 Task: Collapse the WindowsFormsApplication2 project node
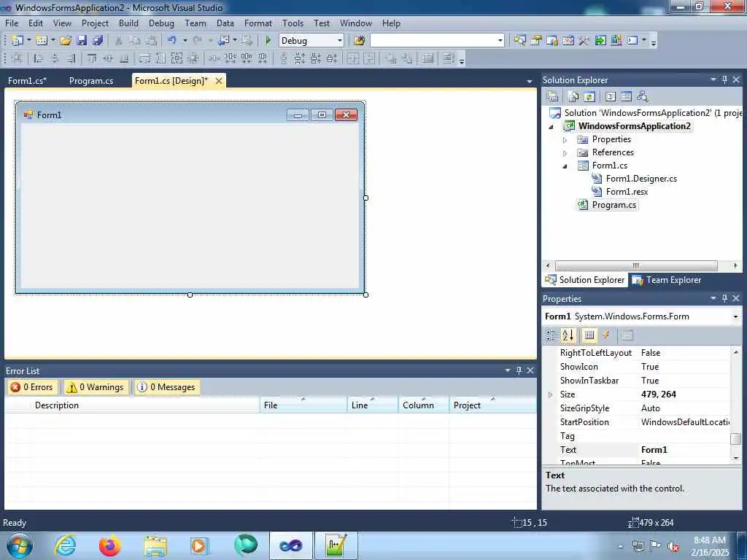551,127
